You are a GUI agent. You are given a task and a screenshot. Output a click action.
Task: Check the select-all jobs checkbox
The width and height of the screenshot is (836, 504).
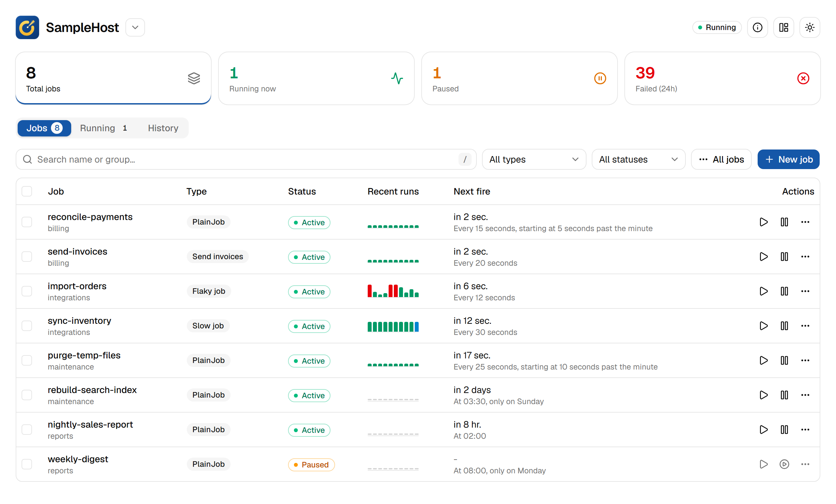point(27,191)
